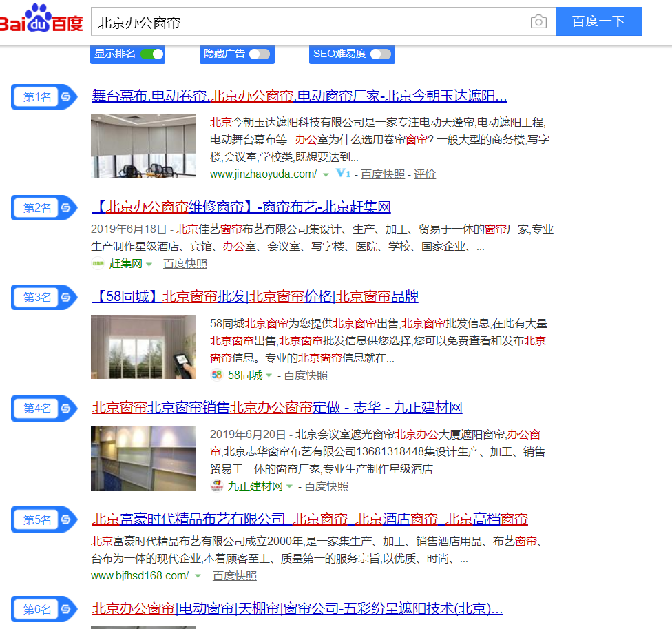Screen dimensions: 672x629
Task: Expand arrow next to www.bjfhsd168.com
Action: point(198,576)
